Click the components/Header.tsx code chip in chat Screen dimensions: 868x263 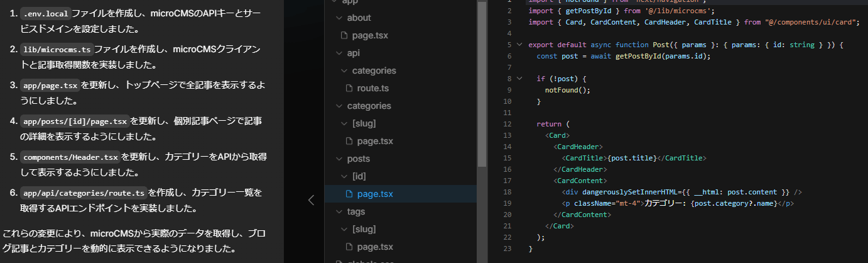70,157
